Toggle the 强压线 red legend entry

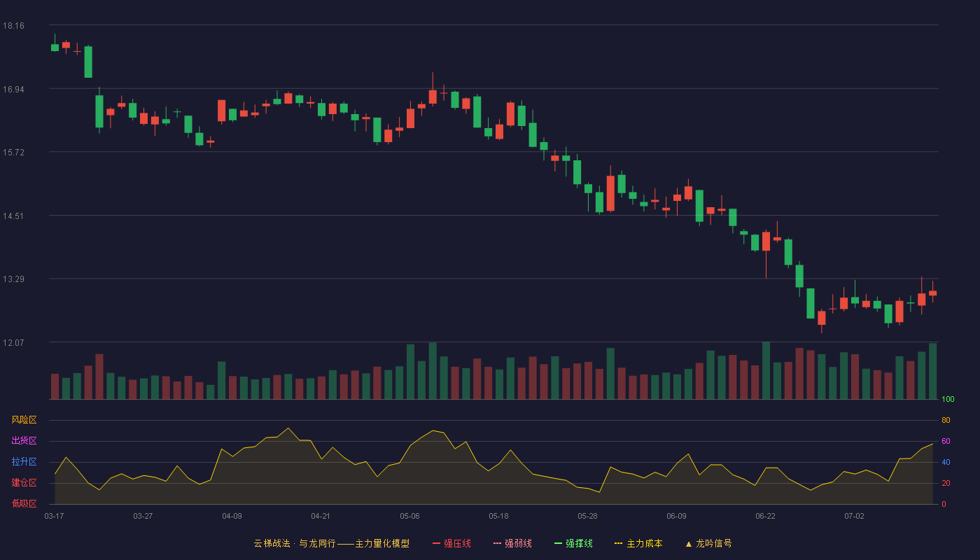point(451,543)
